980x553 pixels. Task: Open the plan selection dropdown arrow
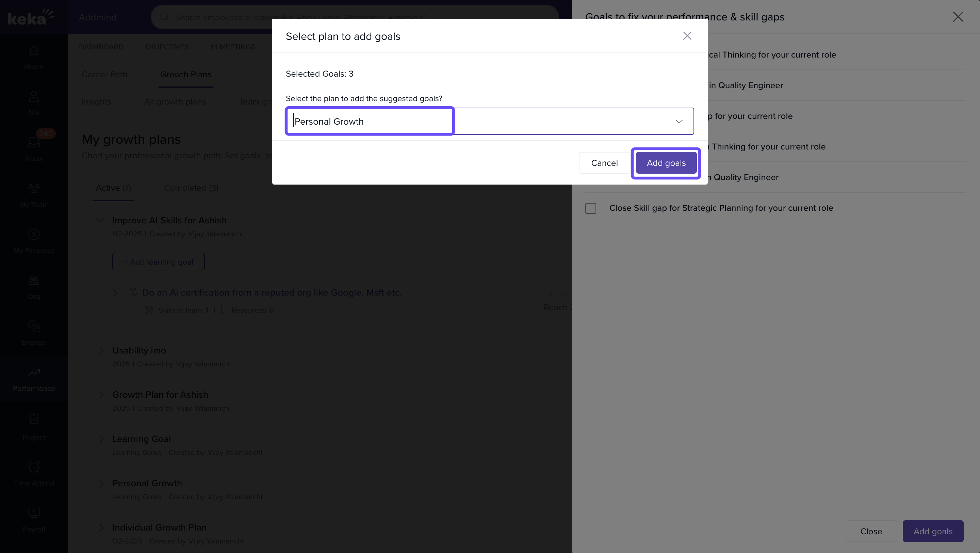(679, 122)
